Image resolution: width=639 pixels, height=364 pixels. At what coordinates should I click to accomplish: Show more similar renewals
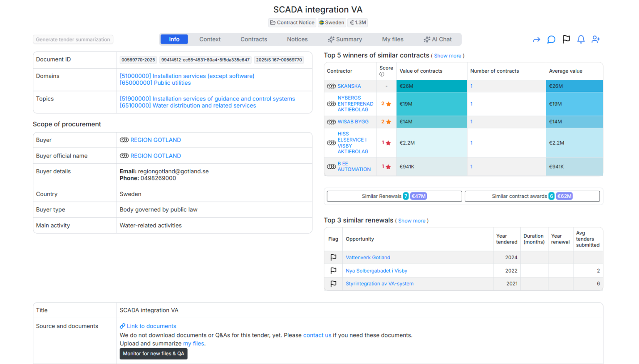412,221
